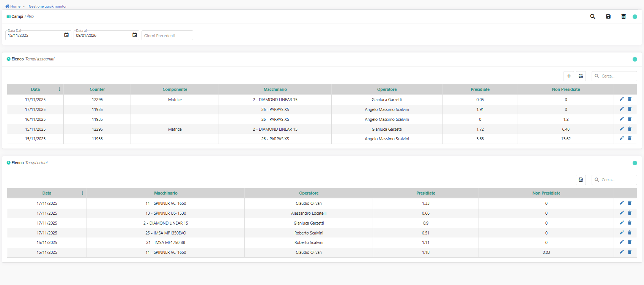This screenshot has height=285, width=644.
Task: Open the Data al calendar picker
Action: pyautogui.click(x=134, y=35)
